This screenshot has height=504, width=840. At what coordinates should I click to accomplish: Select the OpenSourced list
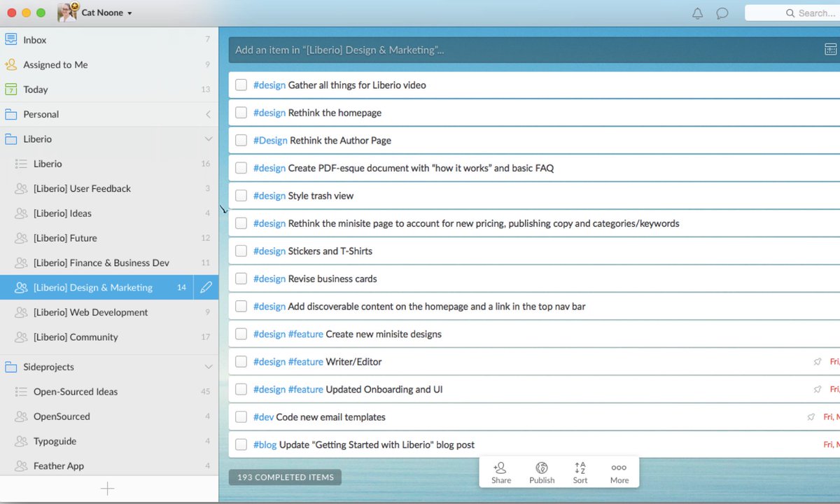click(x=109, y=416)
